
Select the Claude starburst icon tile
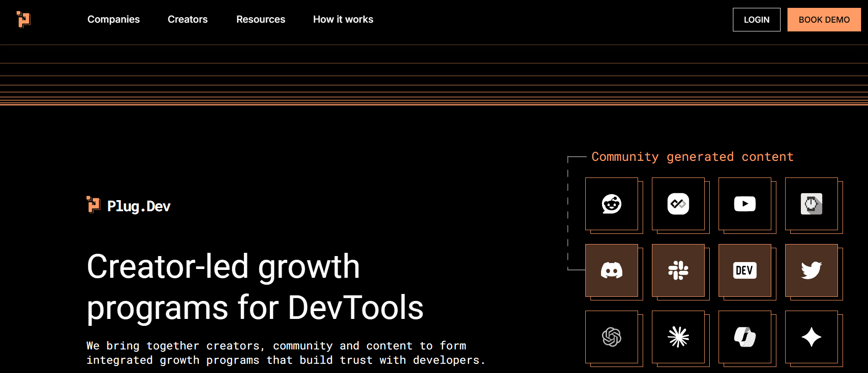tap(678, 337)
